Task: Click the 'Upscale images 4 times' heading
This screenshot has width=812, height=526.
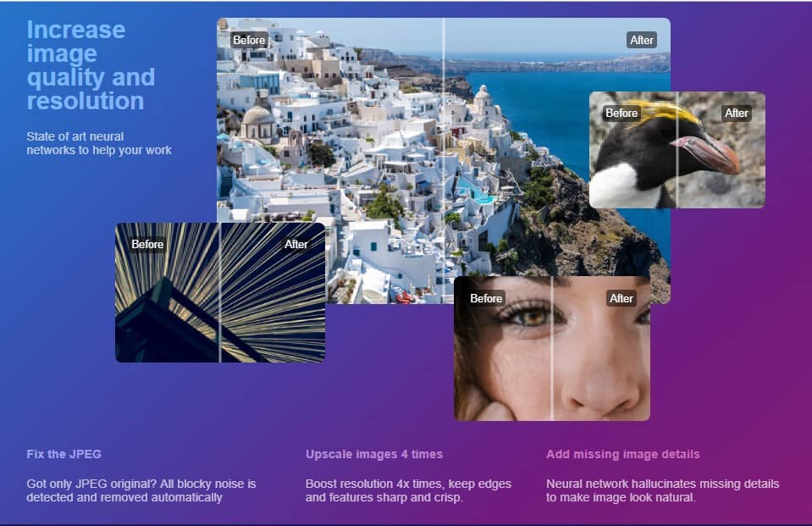Action: coord(374,455)
